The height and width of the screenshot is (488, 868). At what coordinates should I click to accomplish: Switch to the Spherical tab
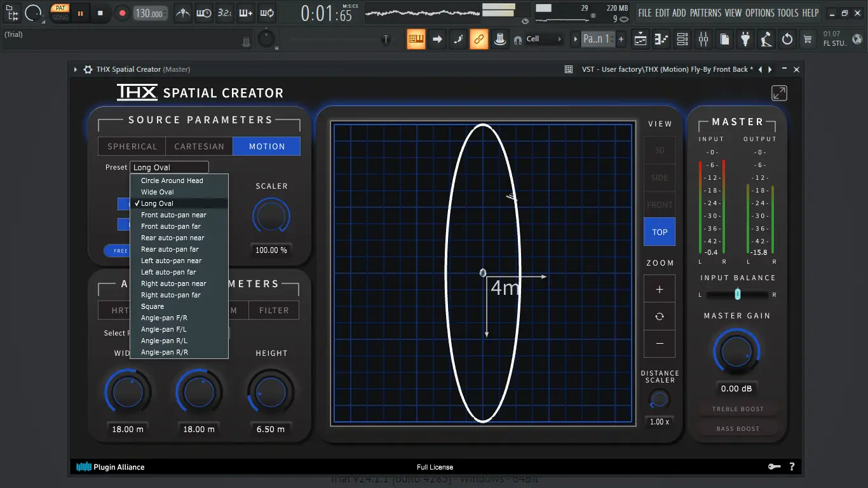[x=132, y=146]
